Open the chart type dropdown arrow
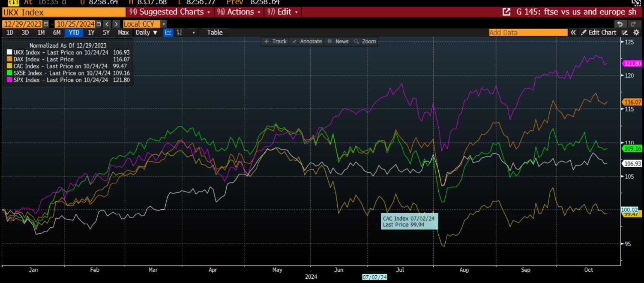644x283 pixels. tap(194, 33)
